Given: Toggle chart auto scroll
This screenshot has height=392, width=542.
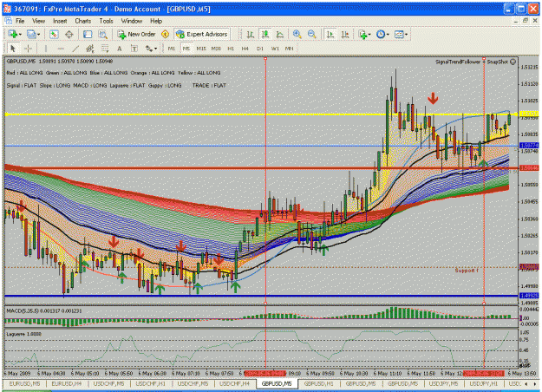Looking at the screenshot, I should click(x=330, y=34).
